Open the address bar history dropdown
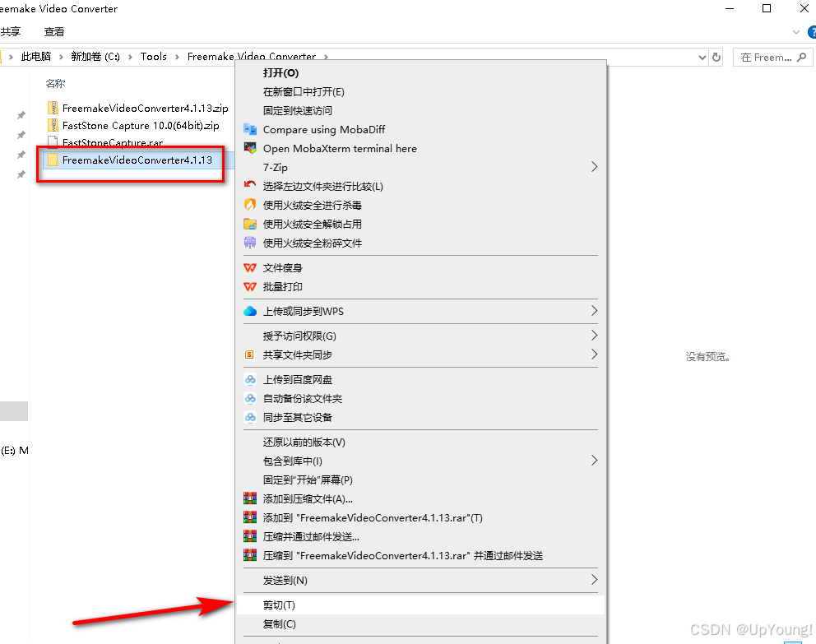Screen dimensions: 816x644 click(702, 58)
